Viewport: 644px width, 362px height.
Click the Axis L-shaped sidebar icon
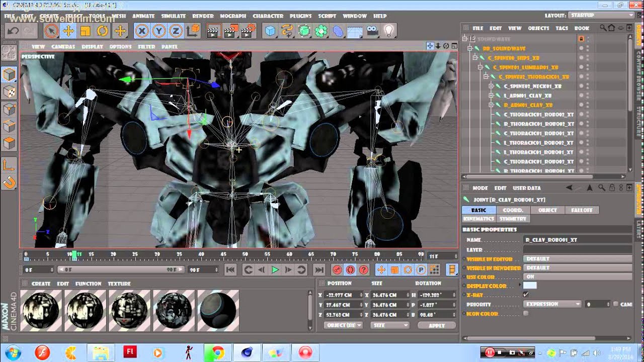pos(9,164)
